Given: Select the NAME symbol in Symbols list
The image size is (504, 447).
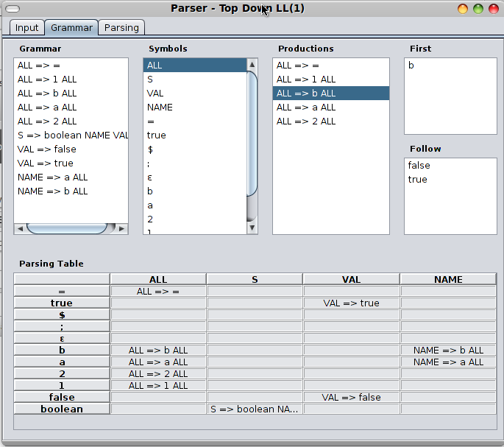Looking at the screenshot, I should tap(195, 108).
